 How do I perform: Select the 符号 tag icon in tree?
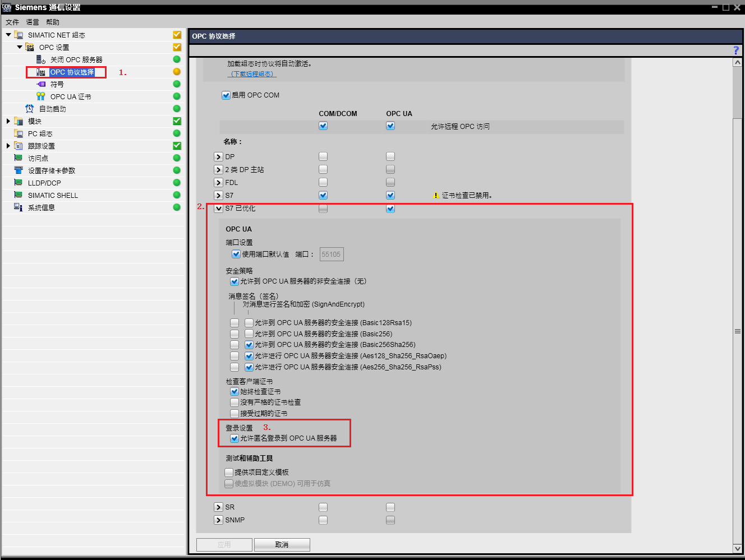coord(40,84)
